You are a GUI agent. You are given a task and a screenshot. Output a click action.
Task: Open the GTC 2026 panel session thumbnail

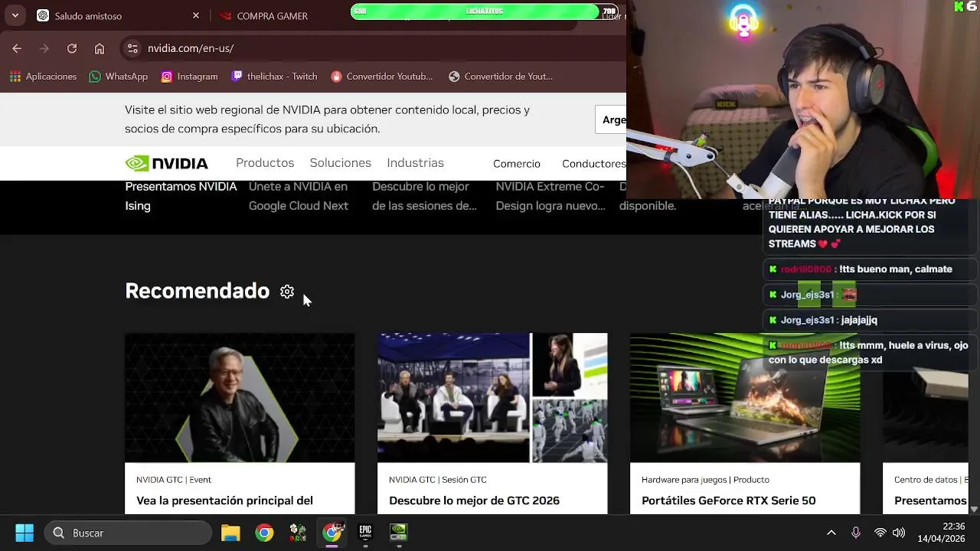(492, 398)
